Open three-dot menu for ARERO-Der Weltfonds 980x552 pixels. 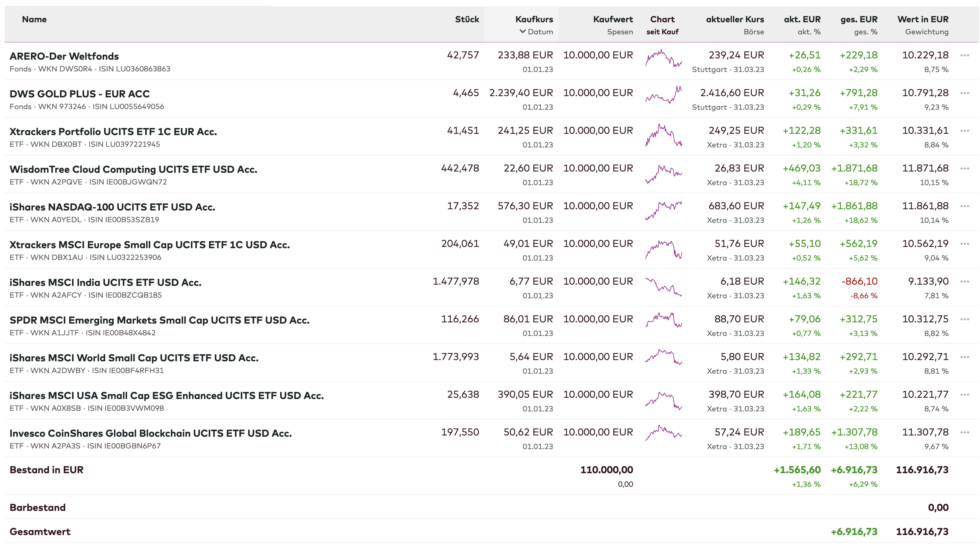[x=965, y=56]
